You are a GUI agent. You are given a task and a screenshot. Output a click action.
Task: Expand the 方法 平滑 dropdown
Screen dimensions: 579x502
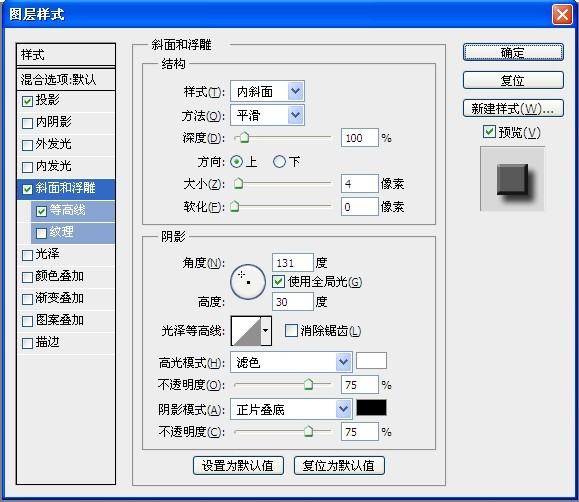click(x=267, y=115)
